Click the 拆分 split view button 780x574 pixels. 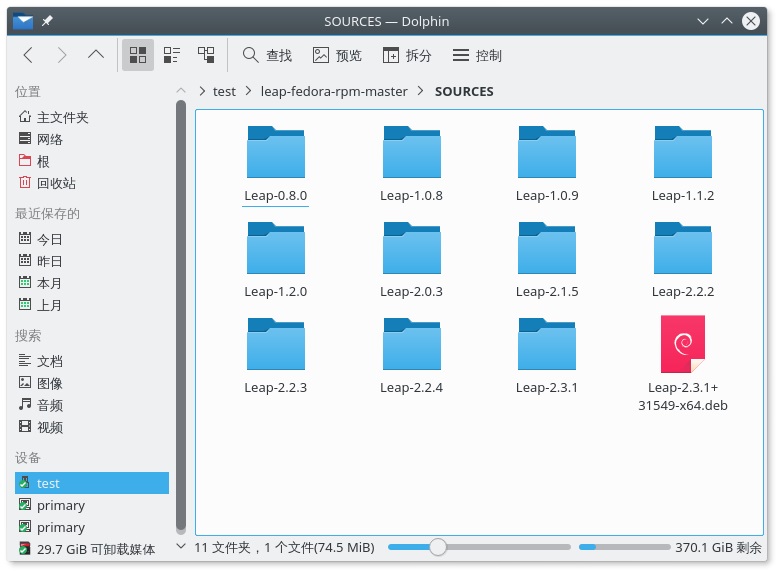tap(407, 55)
